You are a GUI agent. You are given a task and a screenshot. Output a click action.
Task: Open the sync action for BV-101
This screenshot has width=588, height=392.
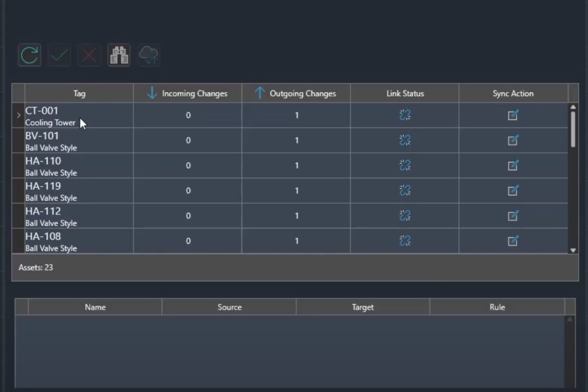(x=513, y=140)
